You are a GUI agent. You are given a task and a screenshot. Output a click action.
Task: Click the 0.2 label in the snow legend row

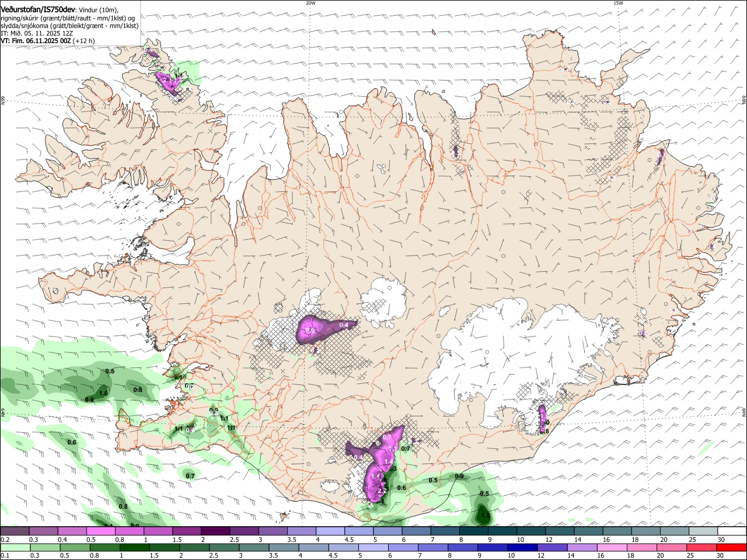click(x=4, y=540)
